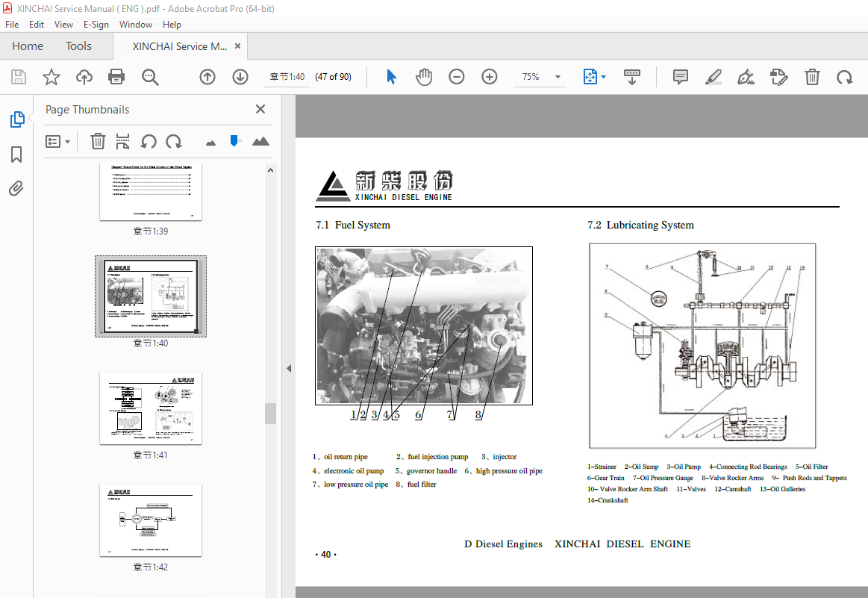Open Attachments paperclip panel

(x=16, y=189)
